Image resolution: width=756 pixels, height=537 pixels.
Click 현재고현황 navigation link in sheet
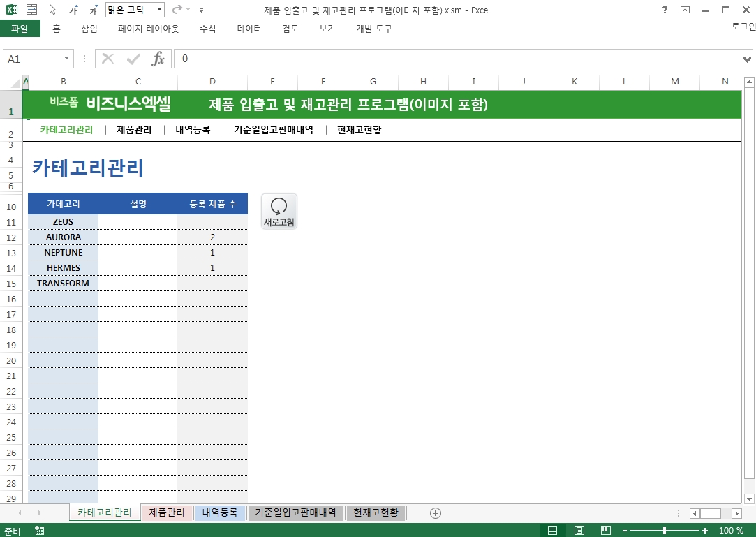click(x=360, y=130)
